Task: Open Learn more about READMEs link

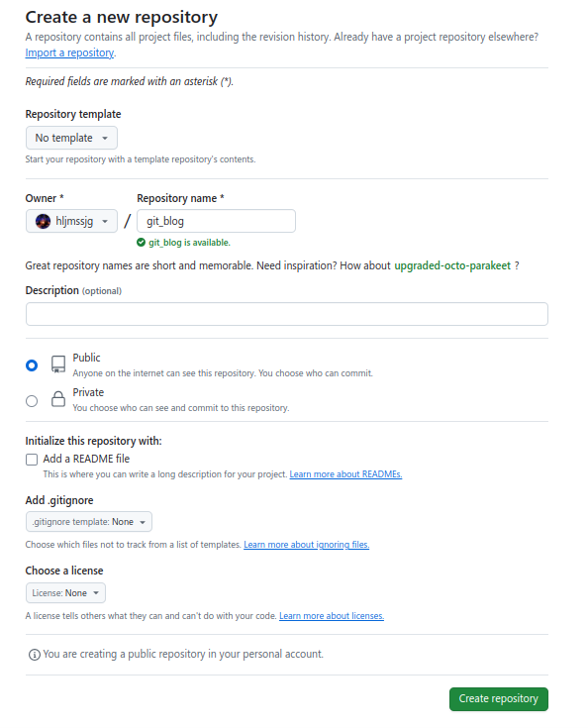Action: click(x=345, y=474)
